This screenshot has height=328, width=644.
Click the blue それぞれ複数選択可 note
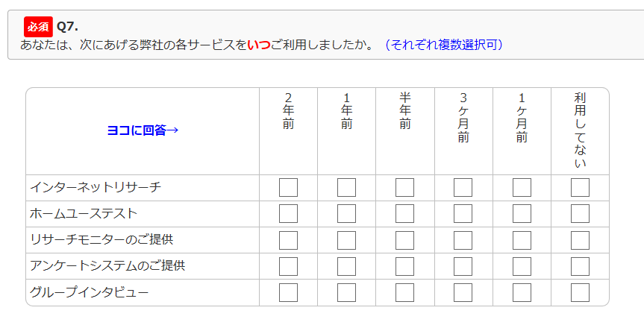(x=444, y=45)
